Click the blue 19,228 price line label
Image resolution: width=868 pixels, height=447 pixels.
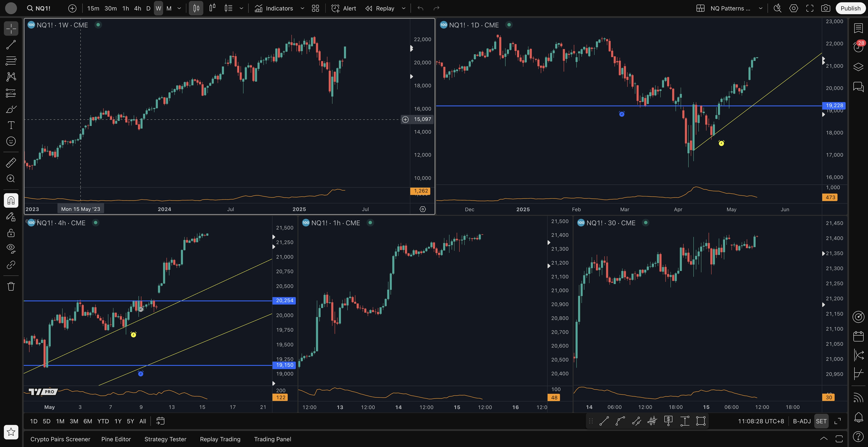(x=834, y=105)
